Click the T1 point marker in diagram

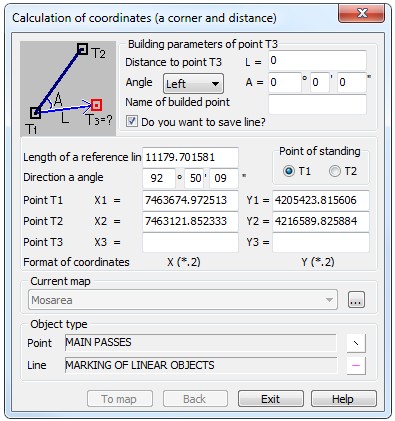click(x=35, y=113)
